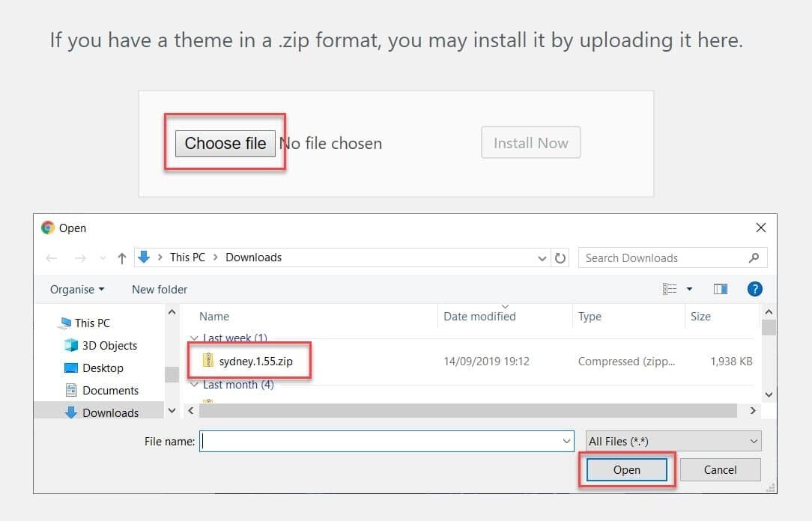This screenshot has width=812, height=521.
Task: Open the Organise menu
Action: point(75,289)
